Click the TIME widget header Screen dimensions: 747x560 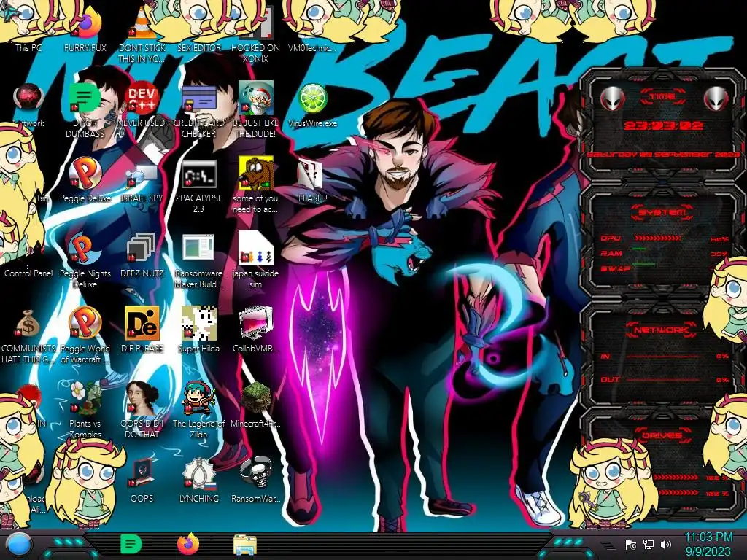click(662, 97)
